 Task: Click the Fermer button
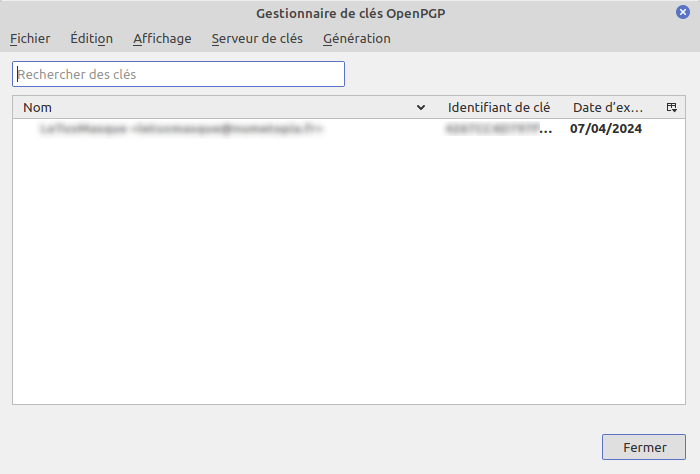pos(644,447)
